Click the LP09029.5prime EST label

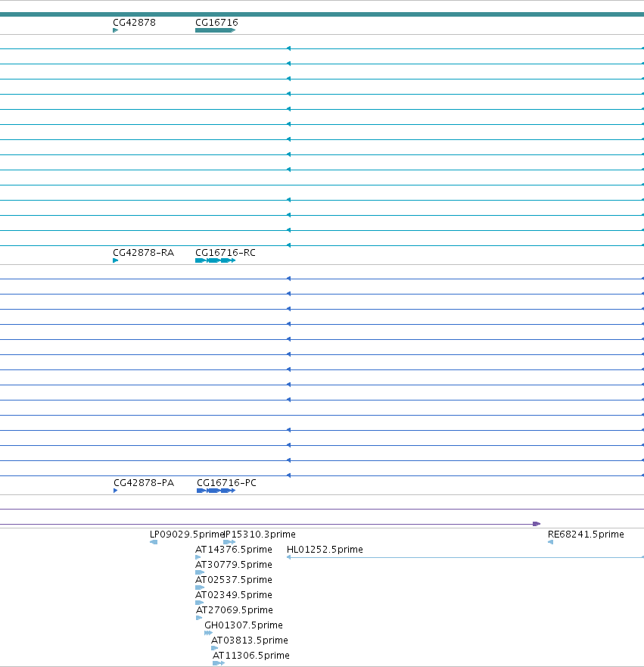186,535
